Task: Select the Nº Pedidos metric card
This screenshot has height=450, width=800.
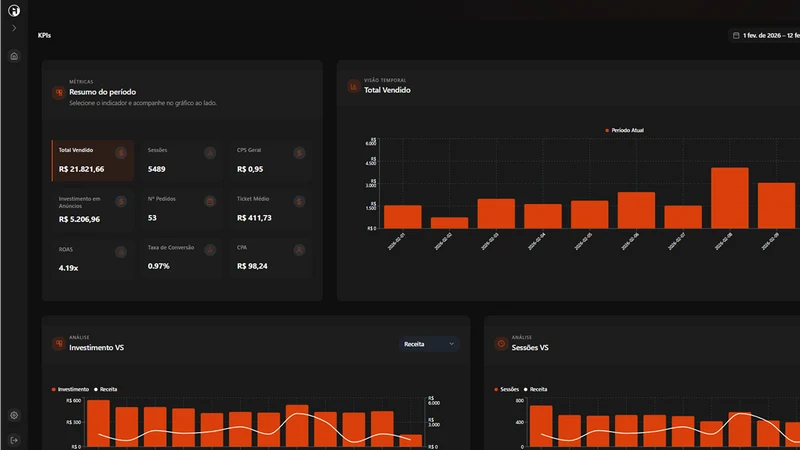Action: point(182,210)
